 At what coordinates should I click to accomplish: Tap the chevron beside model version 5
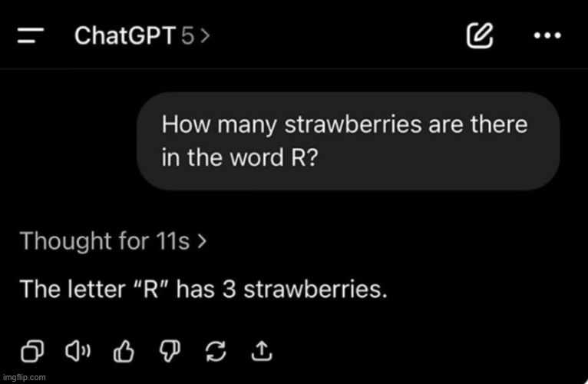205,37
